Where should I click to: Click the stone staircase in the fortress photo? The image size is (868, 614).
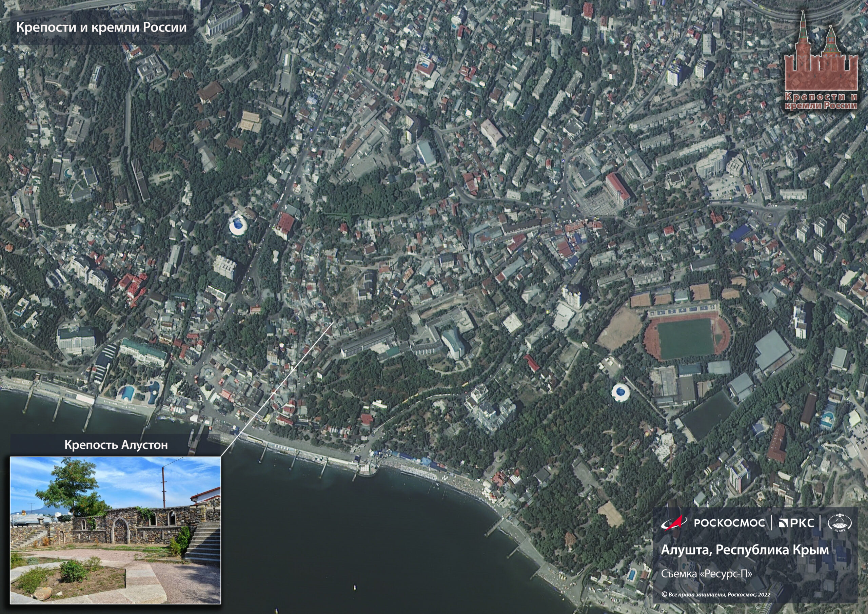204,544
